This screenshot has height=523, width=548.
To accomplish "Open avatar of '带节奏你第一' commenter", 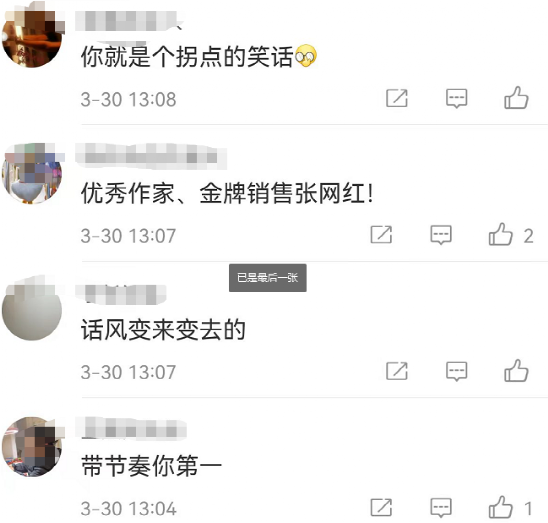I will (32, 446).
